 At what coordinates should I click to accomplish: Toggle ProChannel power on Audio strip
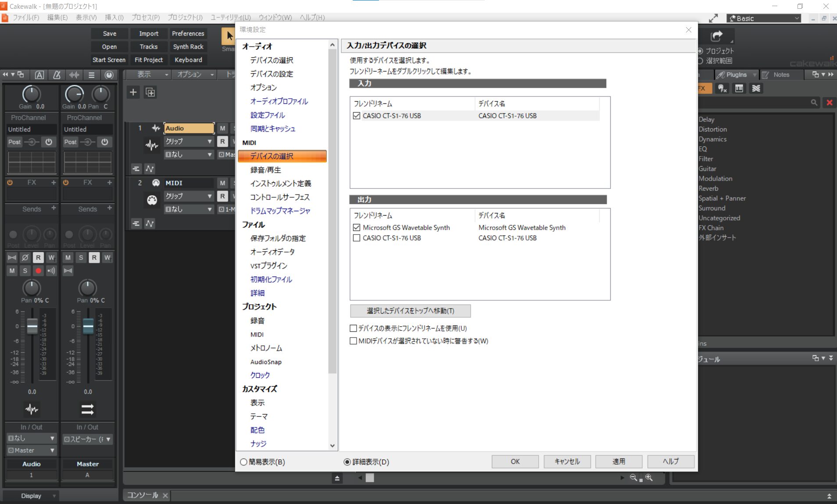(x=49, y=142)
